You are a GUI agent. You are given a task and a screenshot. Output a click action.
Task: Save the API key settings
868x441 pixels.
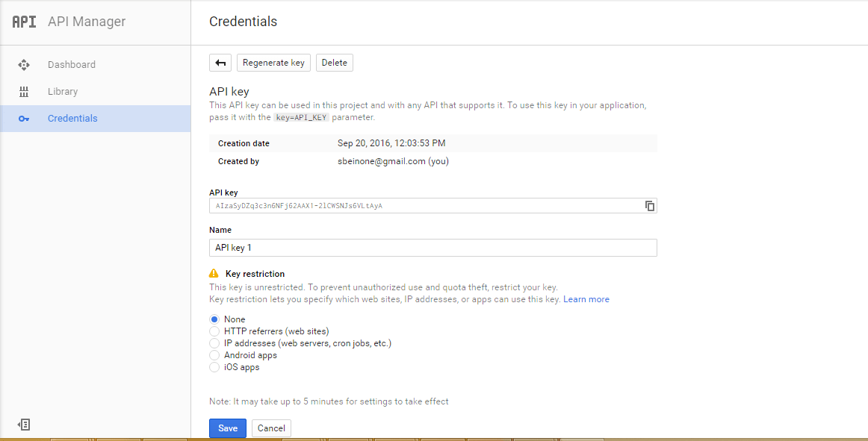click(228, 428)
